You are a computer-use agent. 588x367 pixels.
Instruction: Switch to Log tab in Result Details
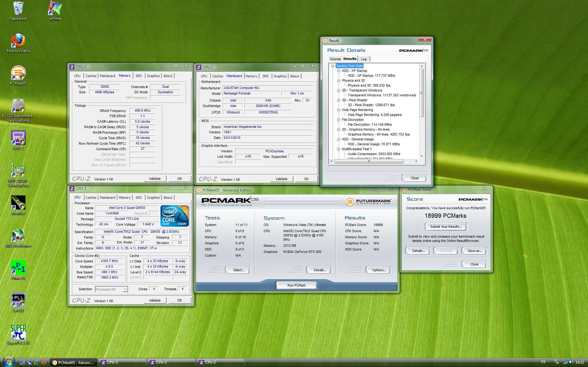[363, 59]
